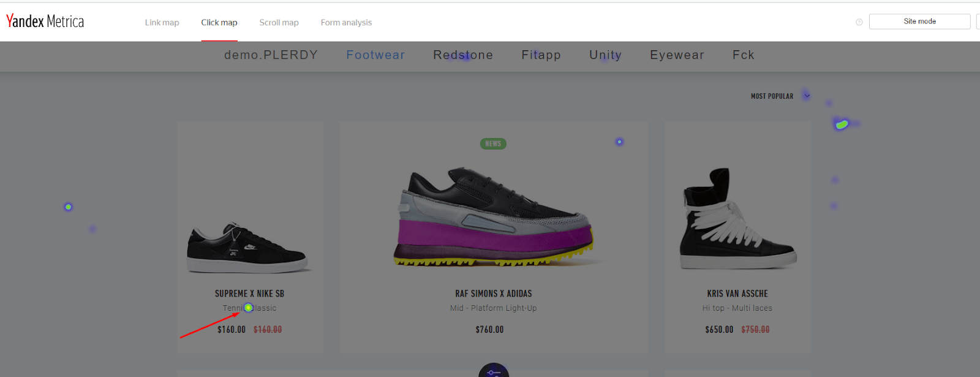The image size is (980, 377).
Task: Open the Raf Simons X Adidas product title
Action: tap(493, 294)
